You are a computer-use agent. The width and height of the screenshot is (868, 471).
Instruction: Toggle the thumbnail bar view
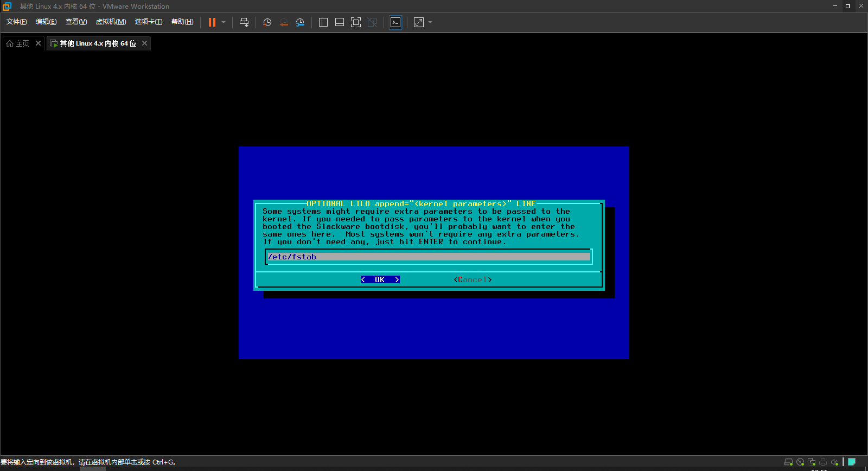click(x=340, y=22)
